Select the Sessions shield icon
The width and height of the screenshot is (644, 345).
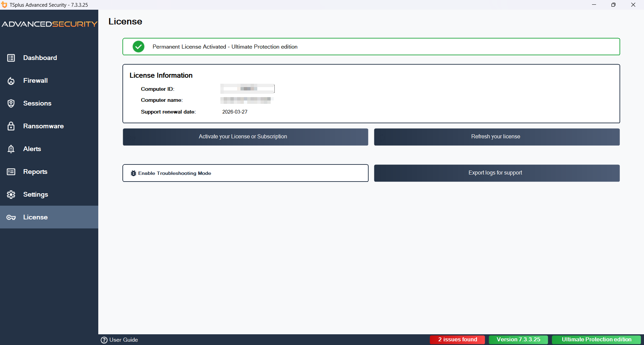point(11,103)
